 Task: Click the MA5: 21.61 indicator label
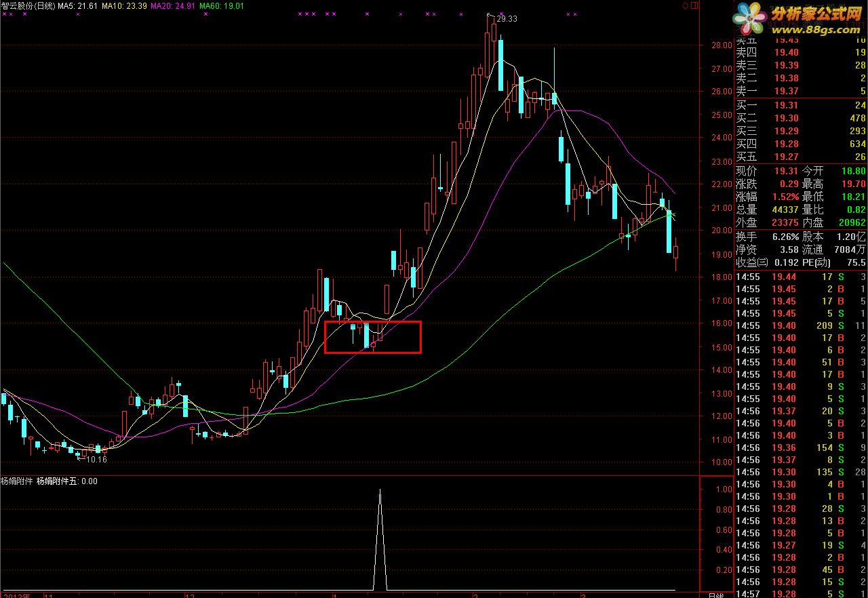pos(77,5)
